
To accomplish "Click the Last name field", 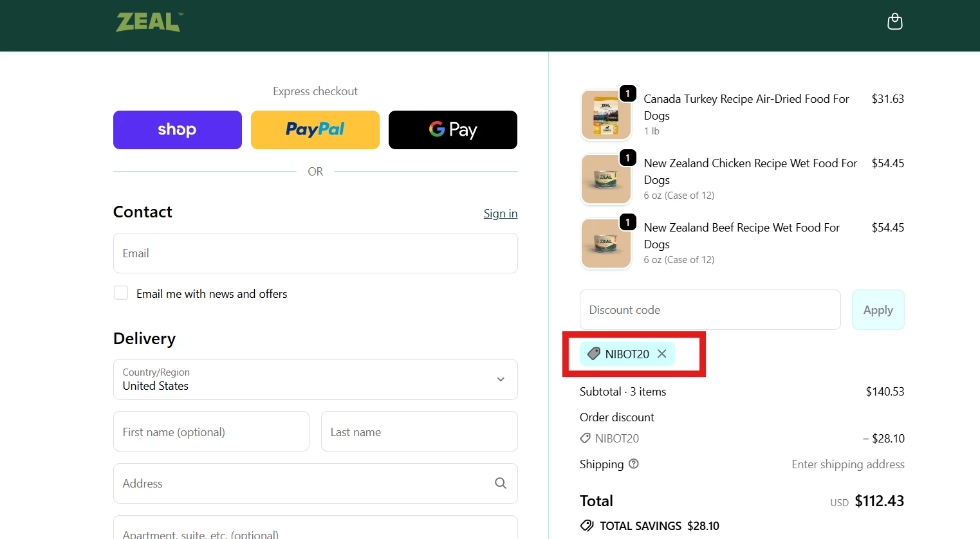I will click(x=419, y=431).
